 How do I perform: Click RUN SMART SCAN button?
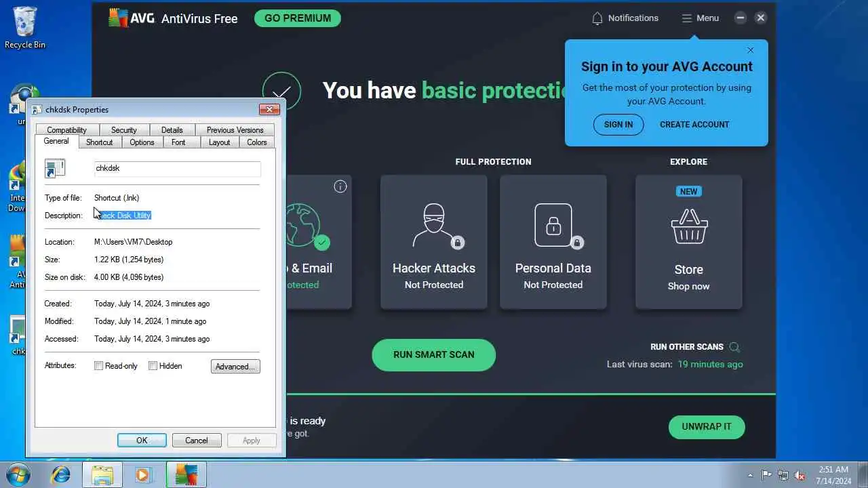pos(434,354)
